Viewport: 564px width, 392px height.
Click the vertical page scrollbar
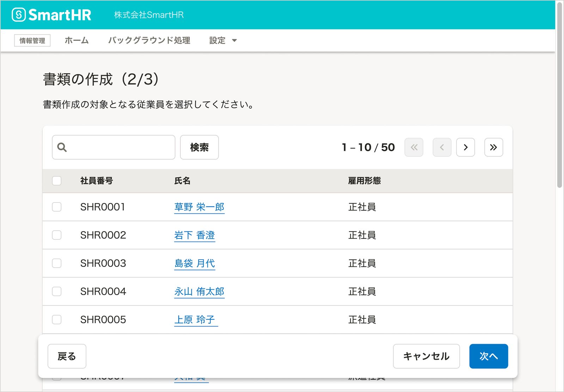559,95
